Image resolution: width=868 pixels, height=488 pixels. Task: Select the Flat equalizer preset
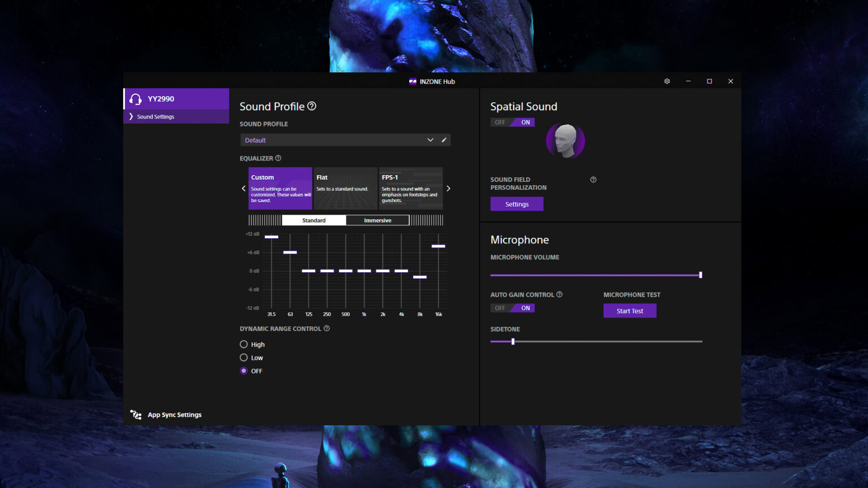tap(345, 188)
